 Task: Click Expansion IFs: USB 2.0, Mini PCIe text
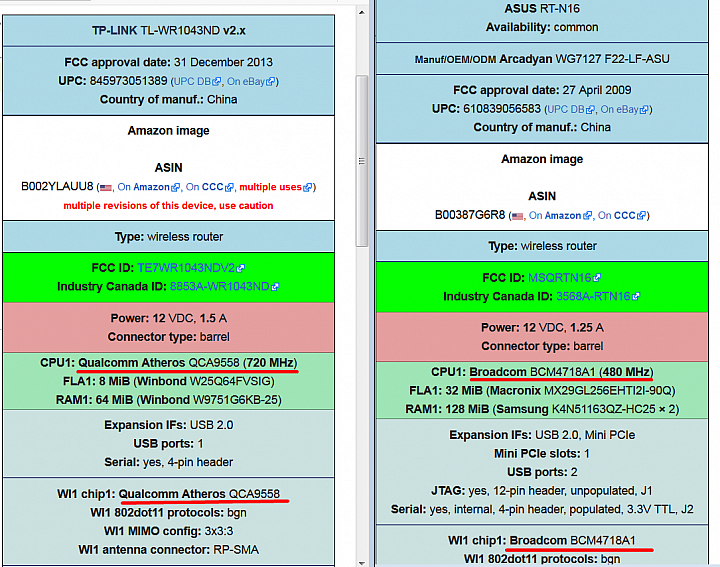[542, 435]
